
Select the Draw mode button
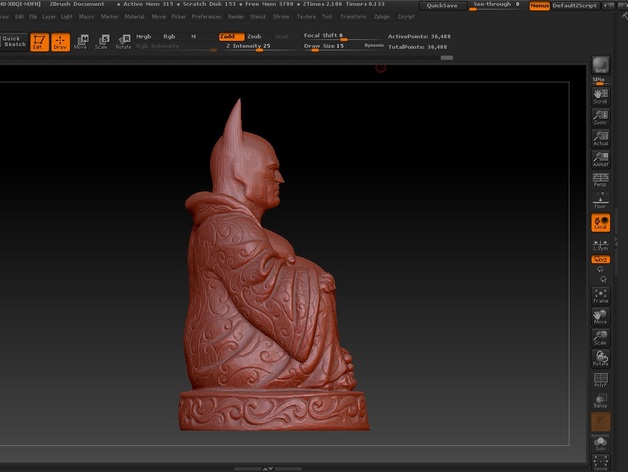(60, 42)
